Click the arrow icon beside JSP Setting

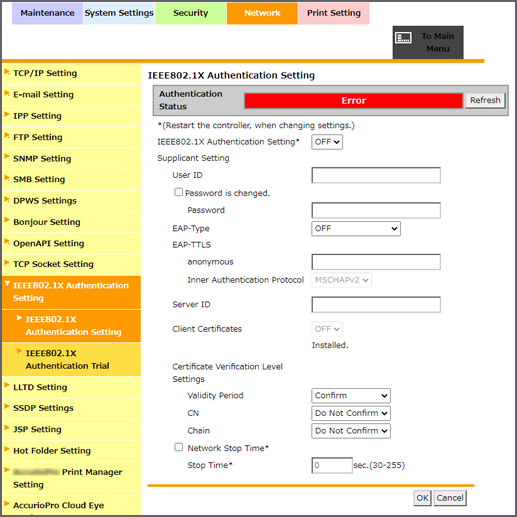pyautogui.click(x=7, y=428)
